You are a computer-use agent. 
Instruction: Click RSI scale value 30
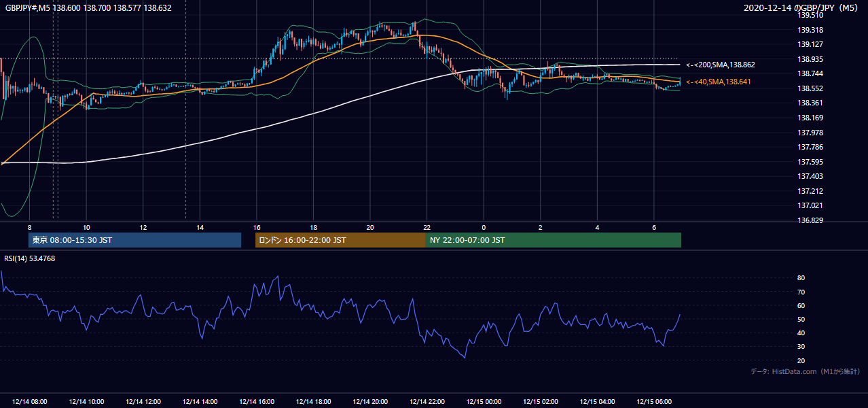point(801,346)
